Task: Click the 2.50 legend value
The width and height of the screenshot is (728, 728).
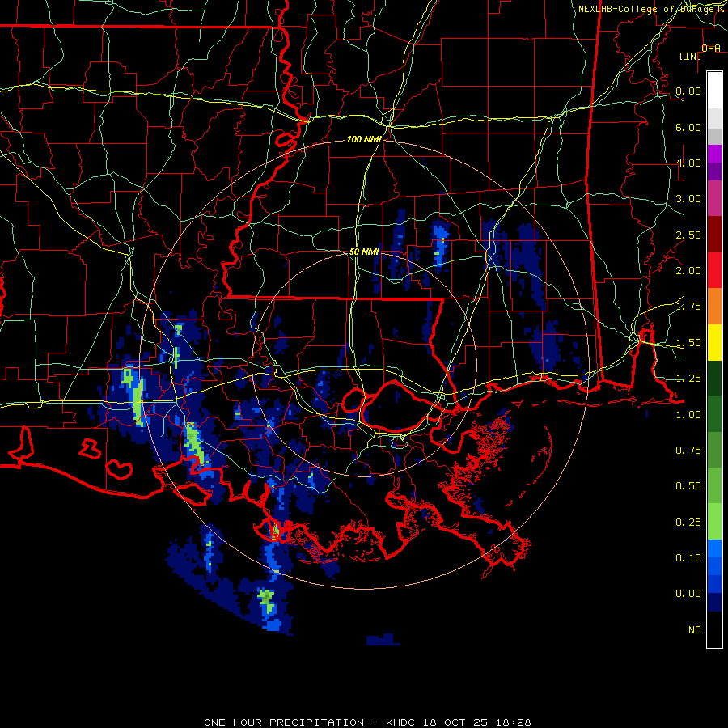Action: tap(688, 235)
